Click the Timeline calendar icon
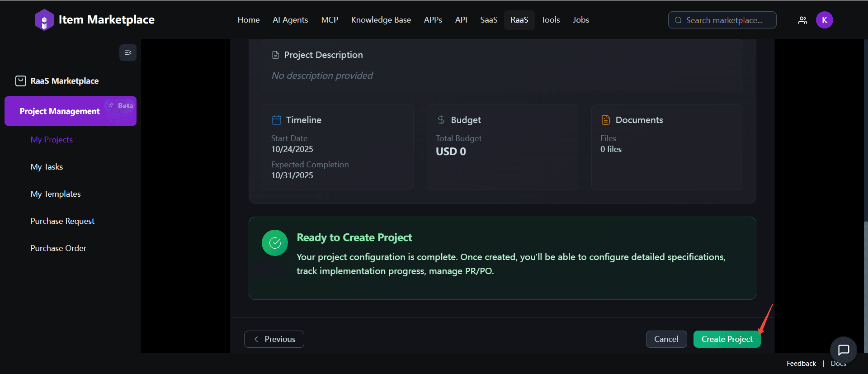 click(277, 120)
